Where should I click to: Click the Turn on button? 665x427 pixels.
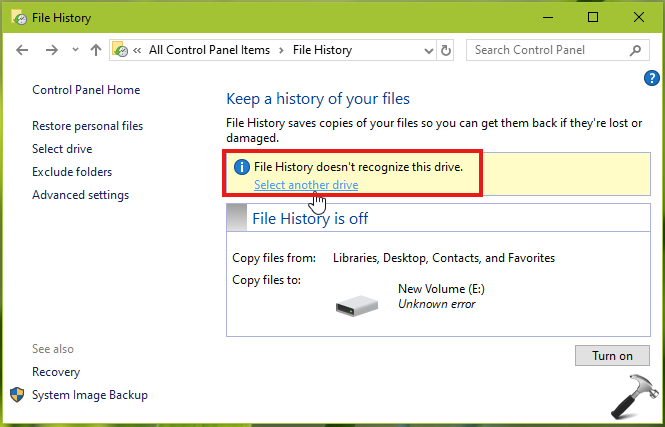pos(612,355)
